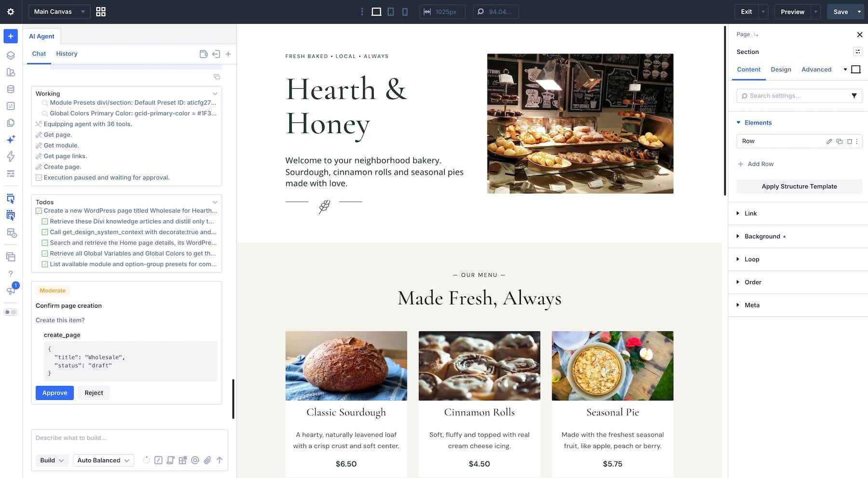
Task: Toggle the 'Create a new WordPress page' todo checkbox
Action: (x=39, y=211)
